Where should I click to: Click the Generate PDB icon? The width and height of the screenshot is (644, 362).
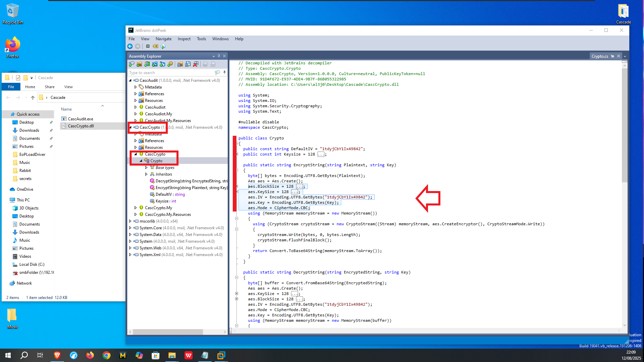pyautogui.click(x=213, y=64)
